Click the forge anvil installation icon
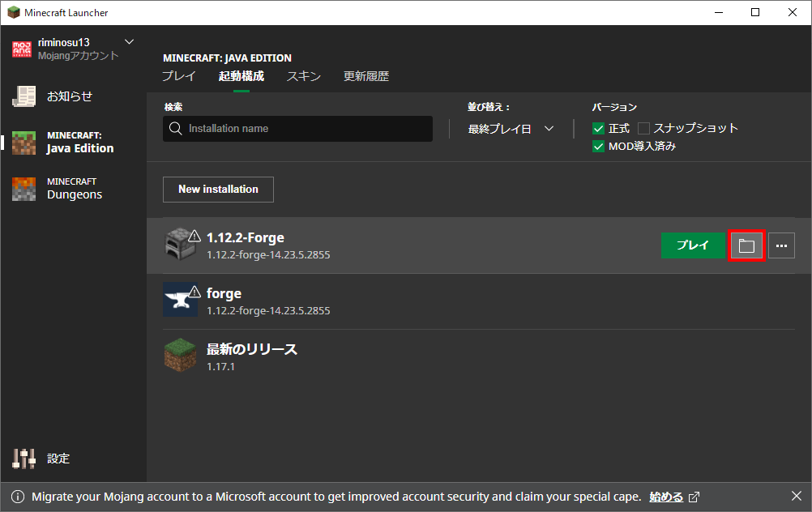This screenshot has width=812, height=512. [x=180, y=299]
